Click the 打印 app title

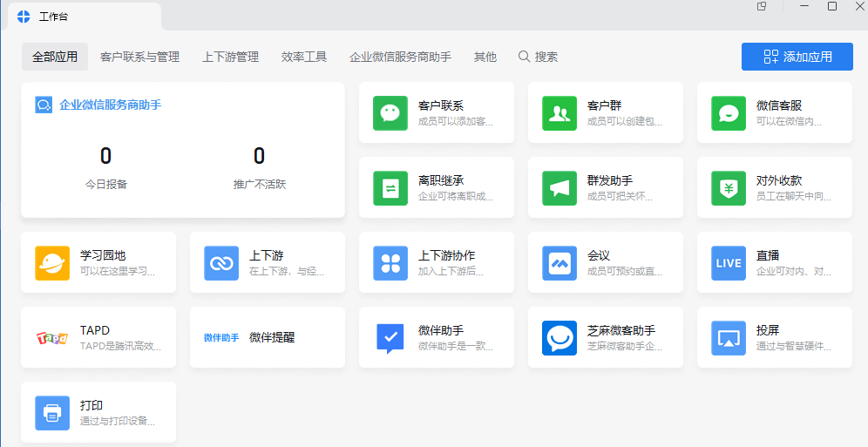pyautogui.click(x=92, y=405)
